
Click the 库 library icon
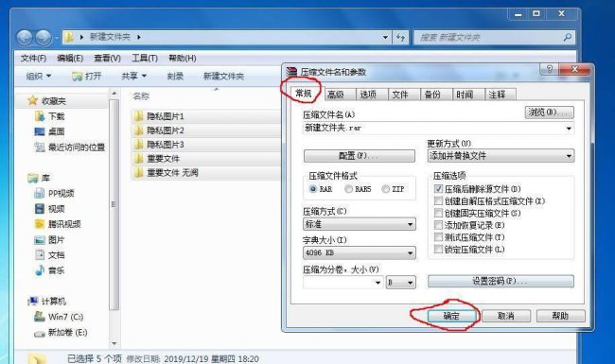(x=33, y=178)
